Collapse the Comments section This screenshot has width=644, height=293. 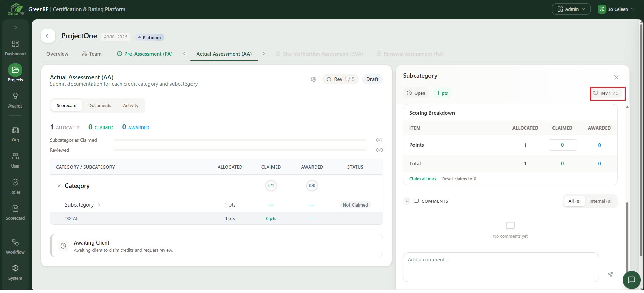point(407,201)
